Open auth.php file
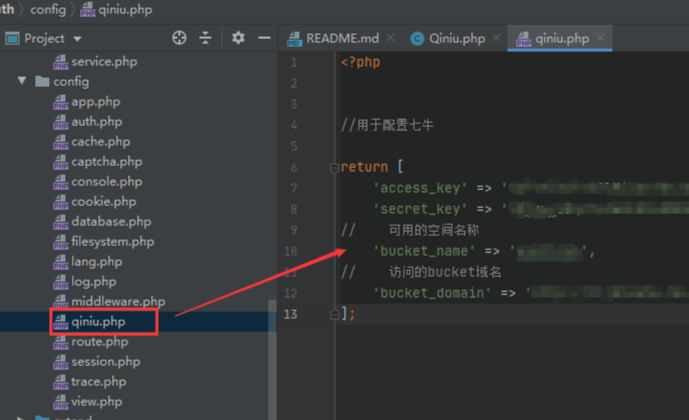 coord(97,122)
